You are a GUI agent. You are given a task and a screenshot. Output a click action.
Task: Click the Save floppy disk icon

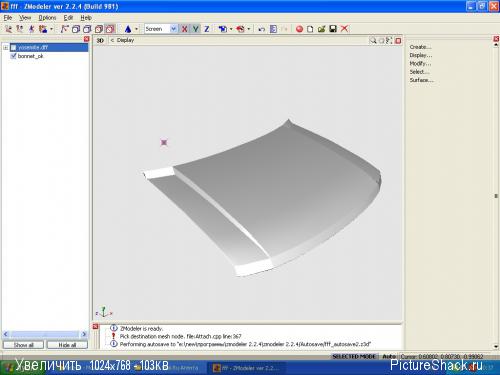point(333,29)
